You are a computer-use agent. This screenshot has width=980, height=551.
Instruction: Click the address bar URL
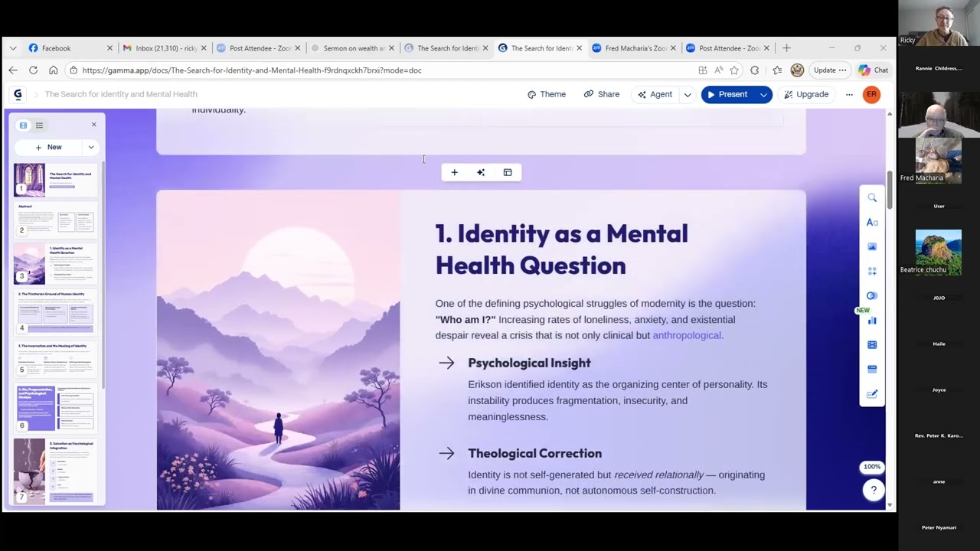[252, 70]
